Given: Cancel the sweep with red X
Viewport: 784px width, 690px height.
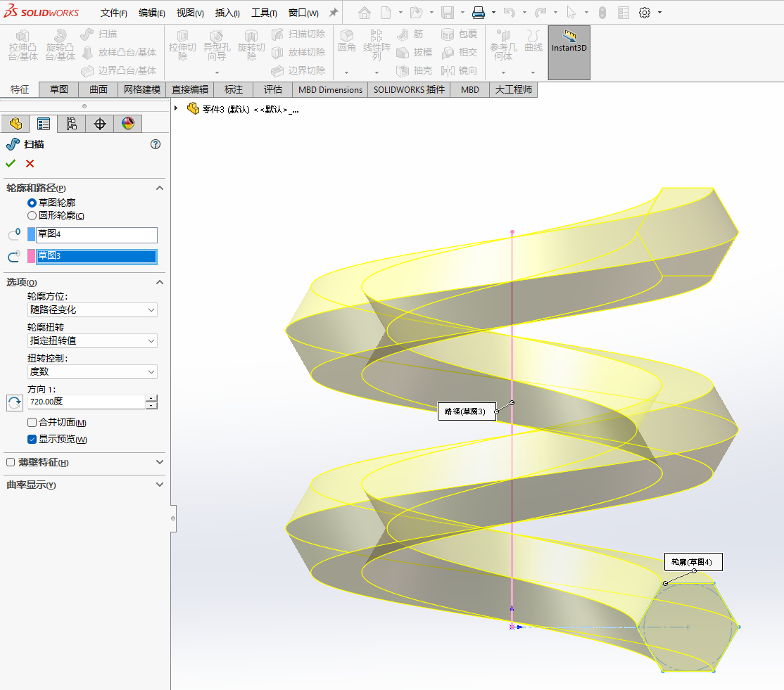Looking at the screenshot, I should click(30, 163).
